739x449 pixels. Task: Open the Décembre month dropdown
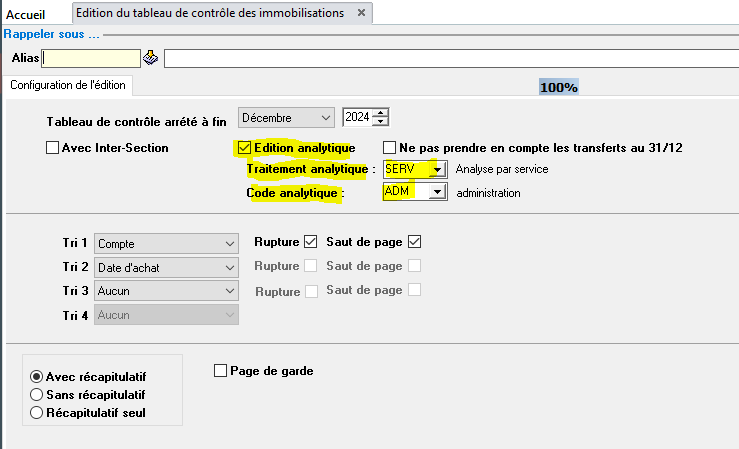pyautogui.click(x=285, y=118)
